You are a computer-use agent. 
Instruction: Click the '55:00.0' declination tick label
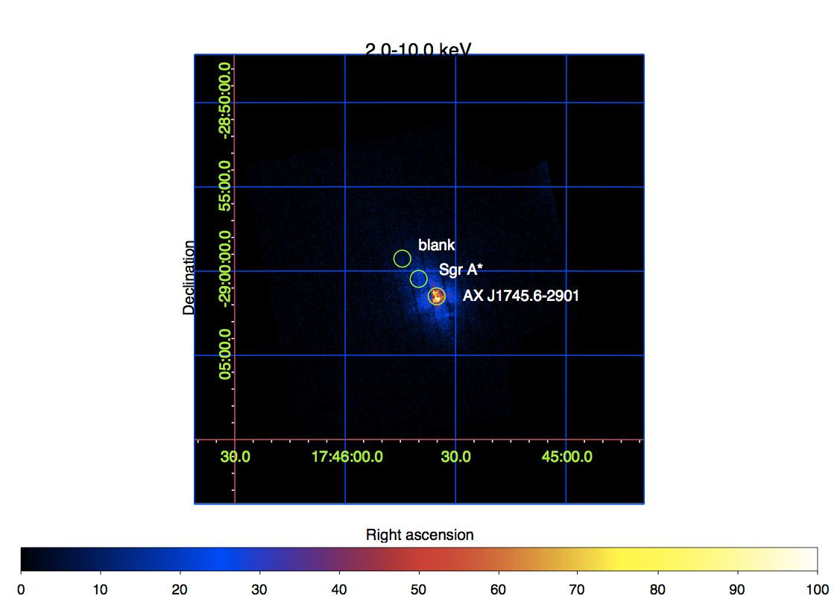[x=225, y=185]
